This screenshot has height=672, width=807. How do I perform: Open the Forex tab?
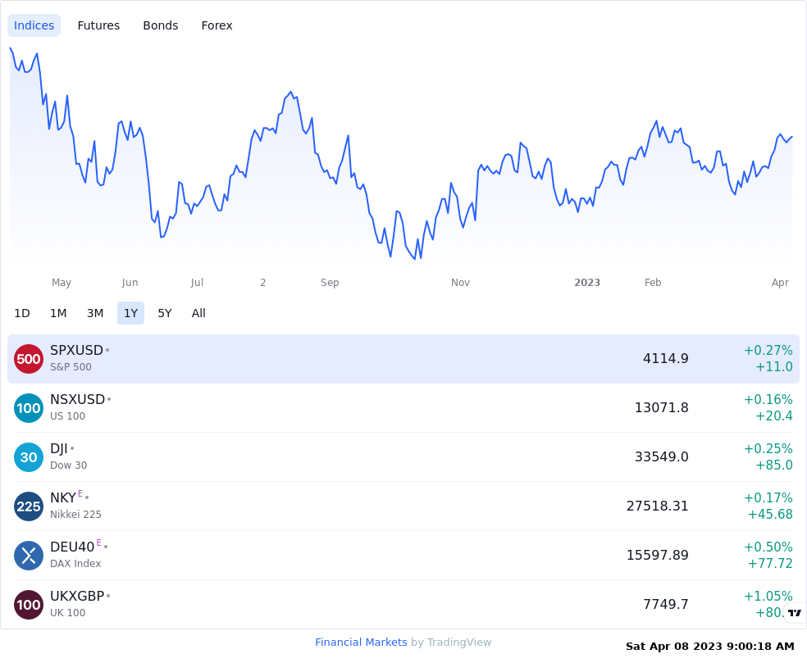pyautogui.click(x=217, y=25)
